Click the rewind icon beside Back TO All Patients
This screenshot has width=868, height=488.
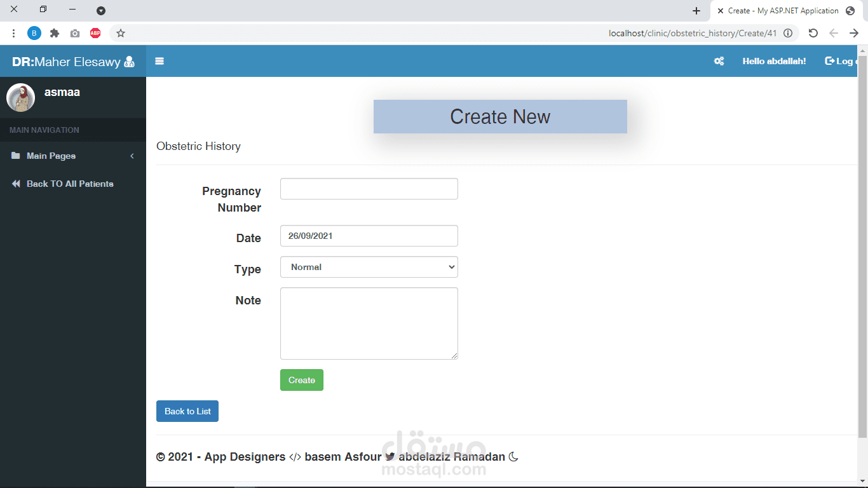click(16, 184)
